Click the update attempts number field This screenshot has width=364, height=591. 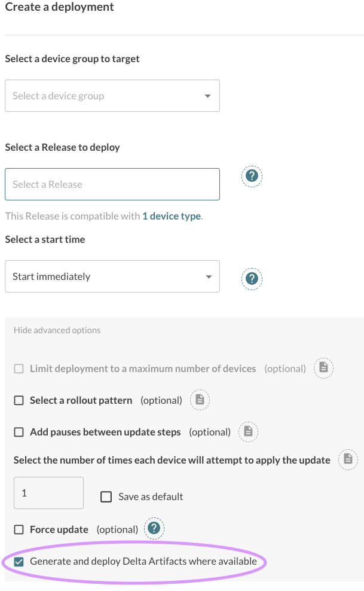[x=48, y=493]
